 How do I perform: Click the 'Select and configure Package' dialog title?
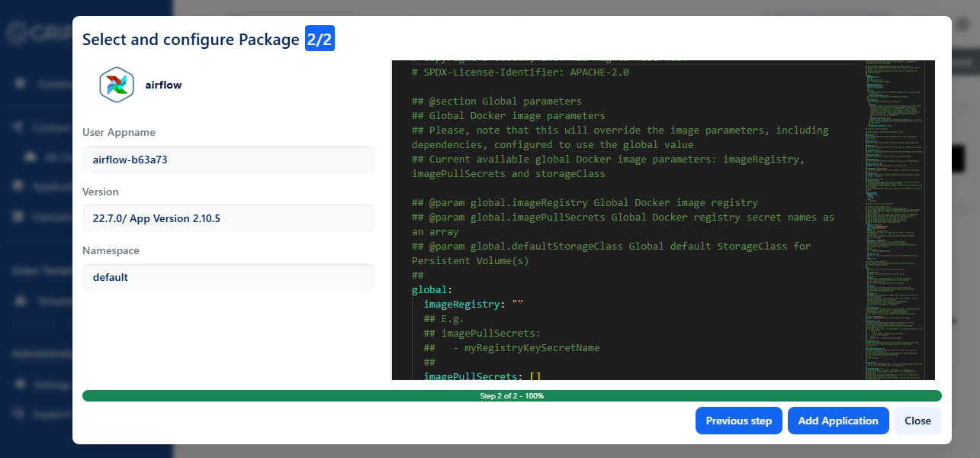(191, 40)
